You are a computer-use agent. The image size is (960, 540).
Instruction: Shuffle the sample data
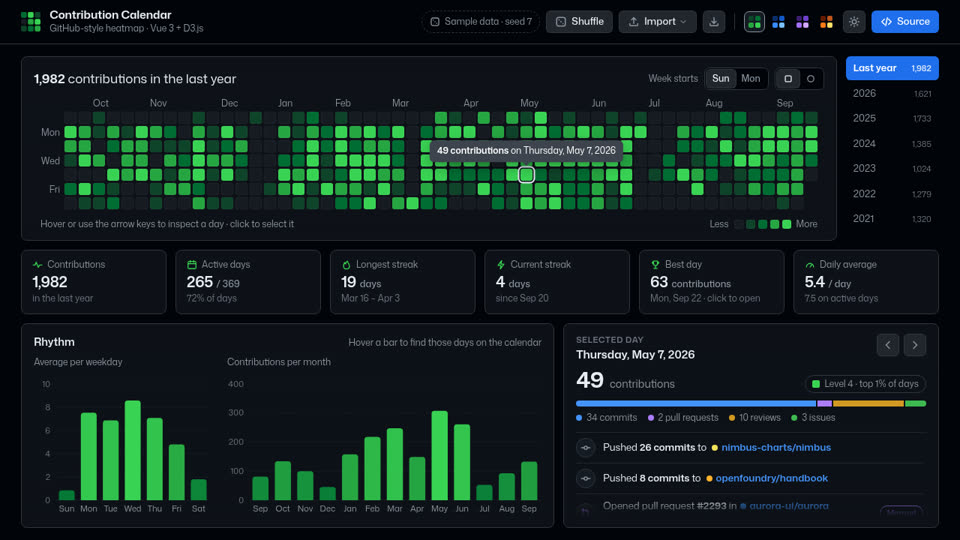pyautogui.click(x=579, y=21)
